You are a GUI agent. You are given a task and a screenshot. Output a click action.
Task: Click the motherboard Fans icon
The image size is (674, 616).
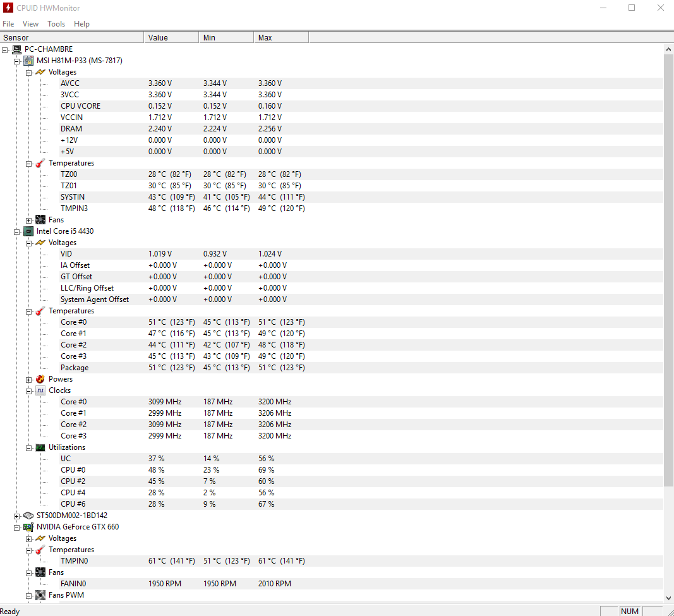(x=40, y=220)
